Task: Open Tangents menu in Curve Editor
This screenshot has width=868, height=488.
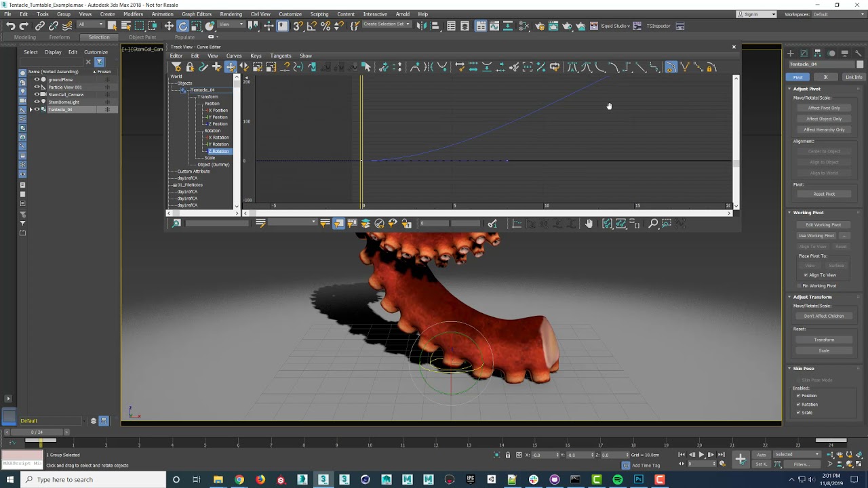Action: pyautogui.click(x=280, y=56)
